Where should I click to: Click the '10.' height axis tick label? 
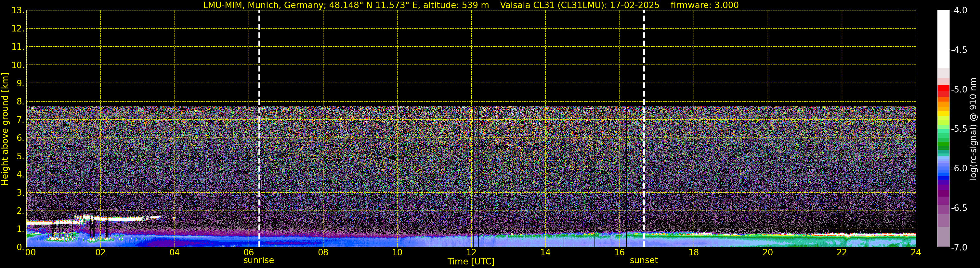click(18, 65)
